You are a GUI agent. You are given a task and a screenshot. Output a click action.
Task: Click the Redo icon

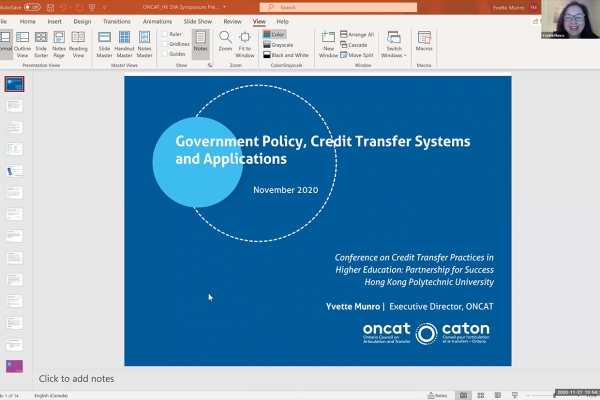pos(79,7)
